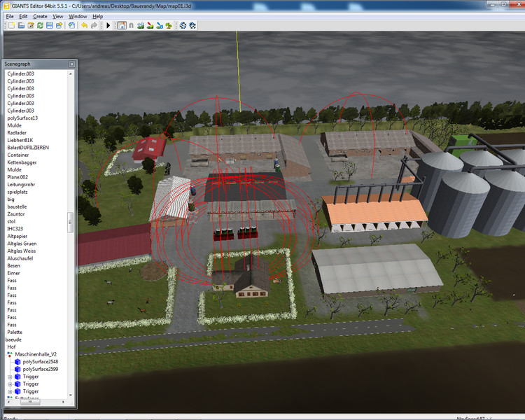Viewport: 525px width, 420px height.
Task: Click the Save As disk-with-star icon
Action: [x=59, y=25]
